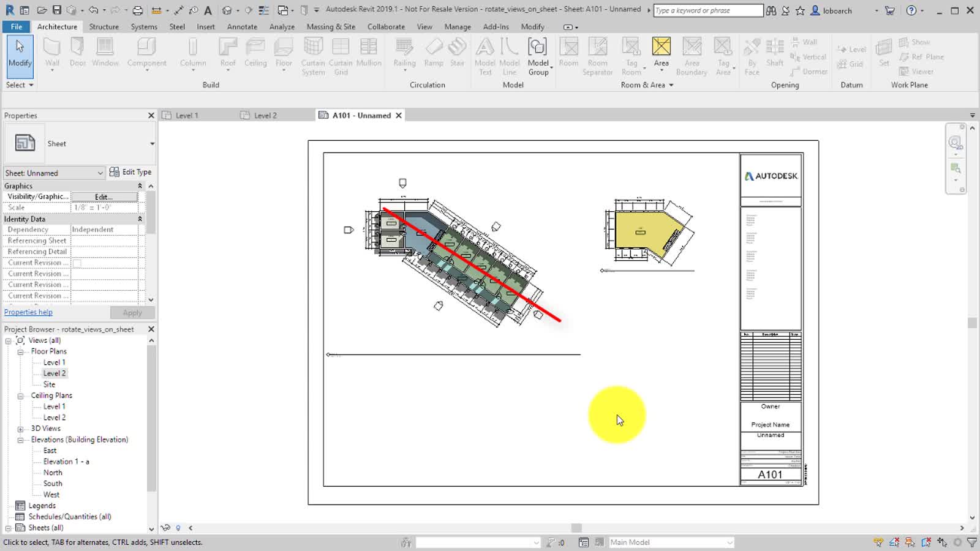Open the user account loboarch dropdown
Viewport: 980px width, 551px height.
[876, 10]
